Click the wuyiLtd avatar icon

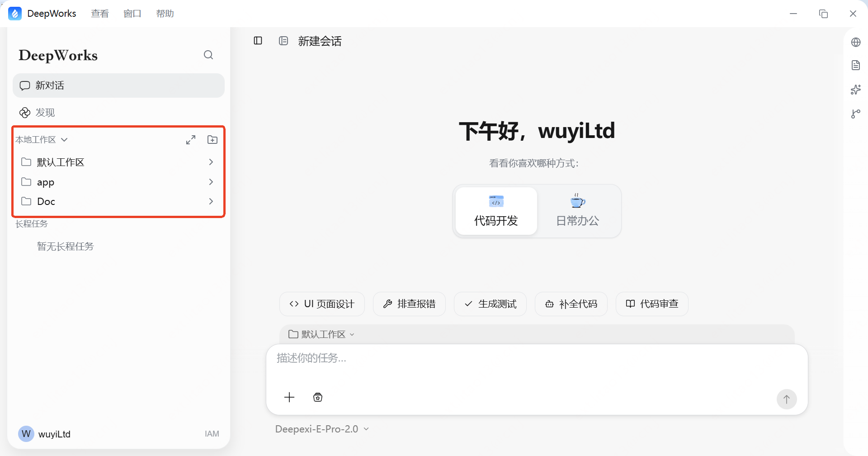pos(26,434)
